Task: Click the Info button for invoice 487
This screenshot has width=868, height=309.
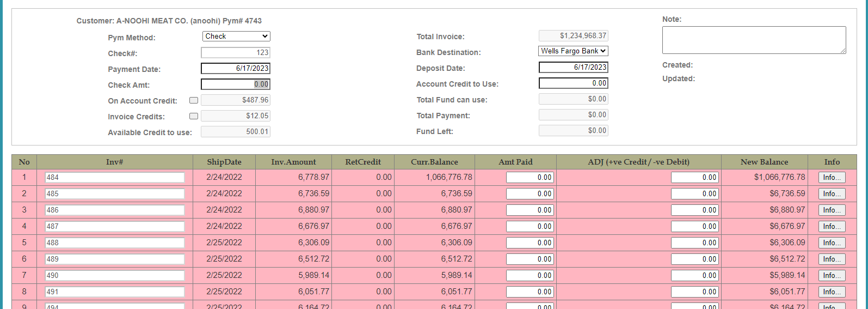Action: pyautogui.click(x=832, y=227)
